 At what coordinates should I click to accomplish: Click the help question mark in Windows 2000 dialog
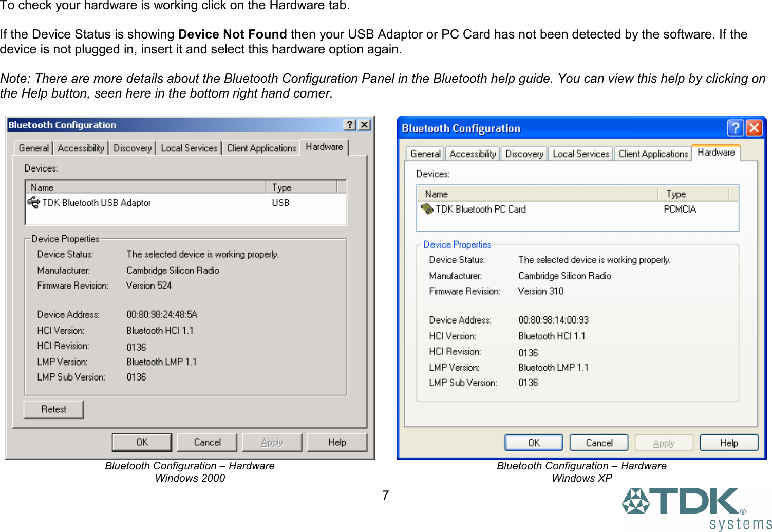pyautogui.click(x=350, y=125)
